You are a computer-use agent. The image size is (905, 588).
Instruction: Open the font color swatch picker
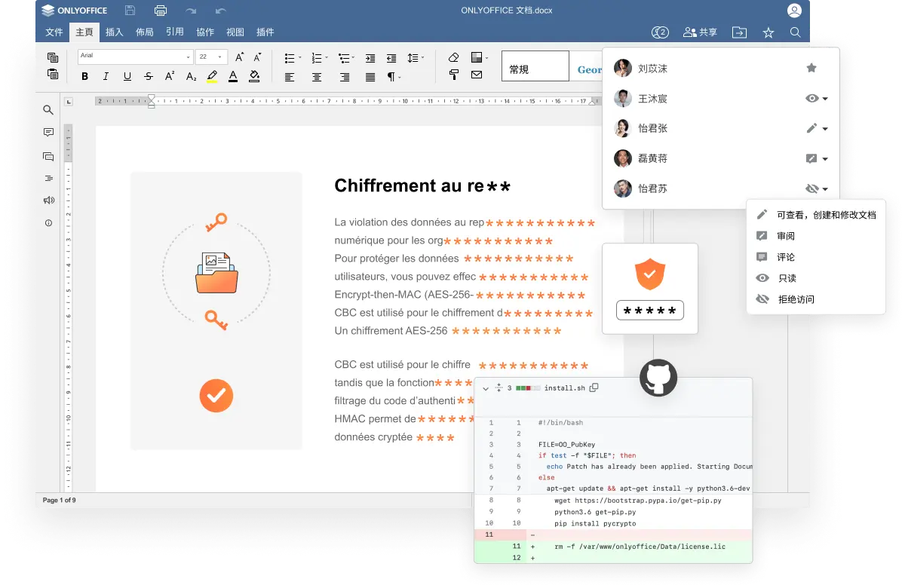pyautogui.click(x=233, y=76)
